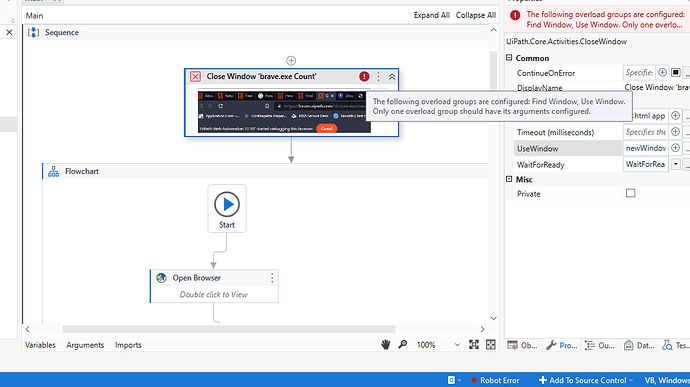The width and height of the screenshot is (690, 387).
Task: Toggle the Private checkbox
Action: click(x=631, y=193)
